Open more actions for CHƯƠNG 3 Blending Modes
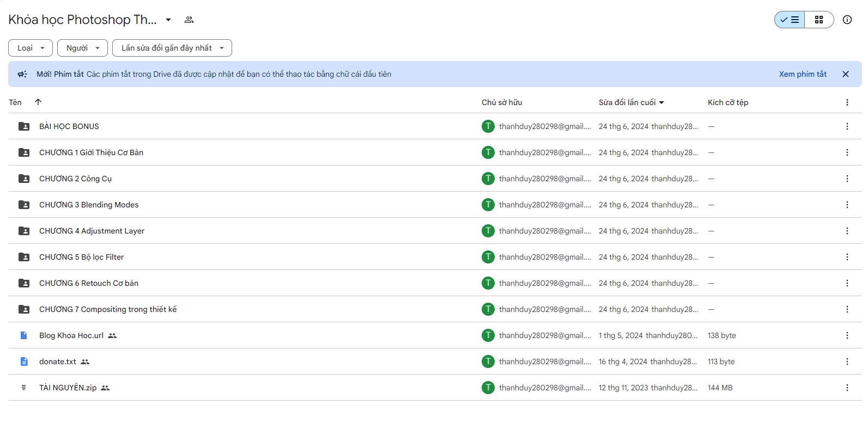Screen dimensions: 868x429 tap(847, 205)
